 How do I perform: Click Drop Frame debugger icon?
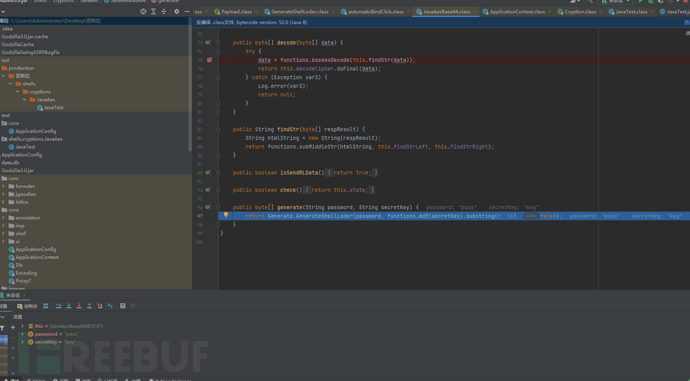coord(99,306)
